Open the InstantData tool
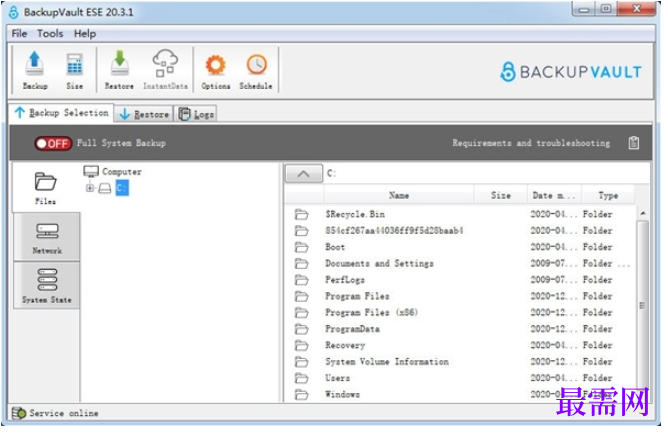 point(165,69)
